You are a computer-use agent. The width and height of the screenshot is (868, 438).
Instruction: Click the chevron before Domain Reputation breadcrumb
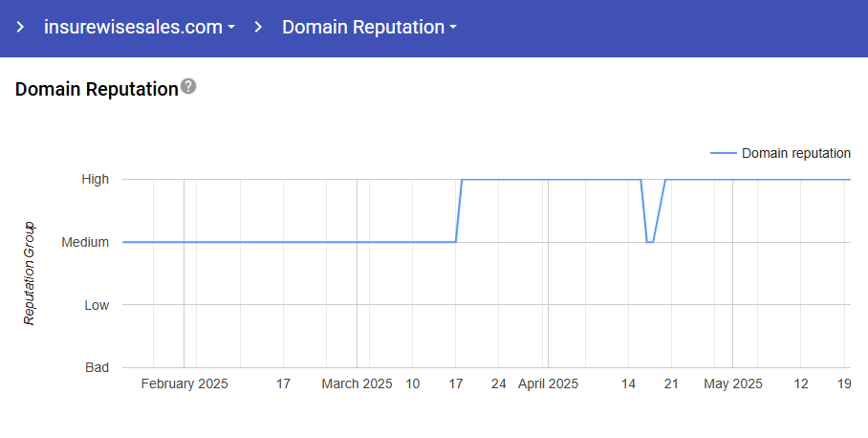pyautogui.click(x=258, y=28)
